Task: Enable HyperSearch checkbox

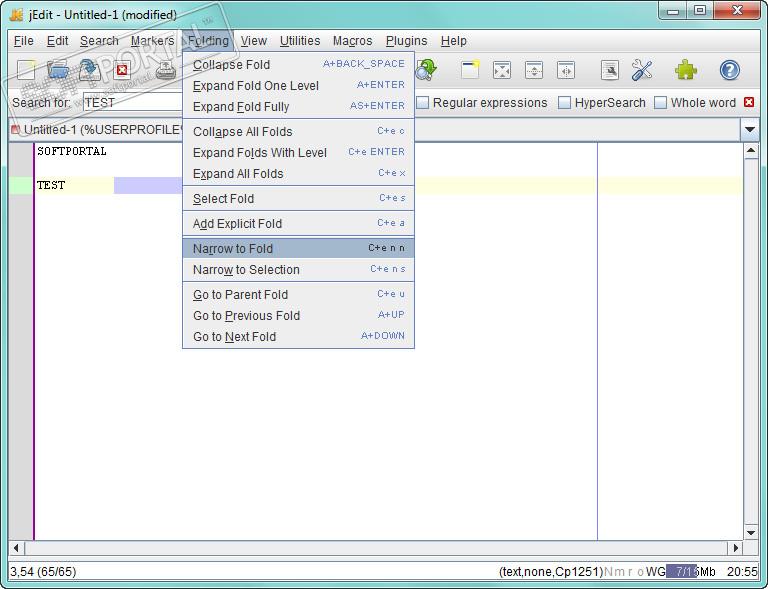Action: click(x=564, y=103)
